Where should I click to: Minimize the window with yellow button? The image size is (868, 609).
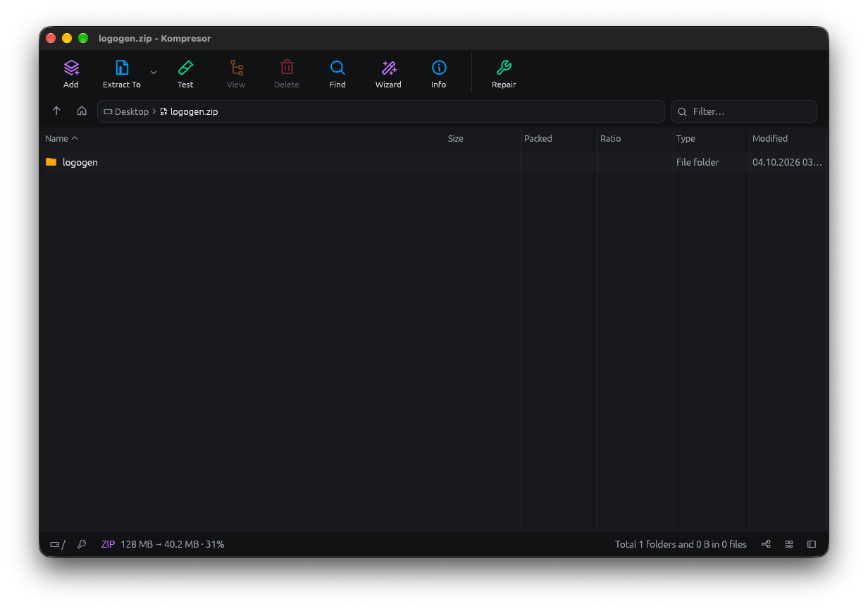coord(67,38)
